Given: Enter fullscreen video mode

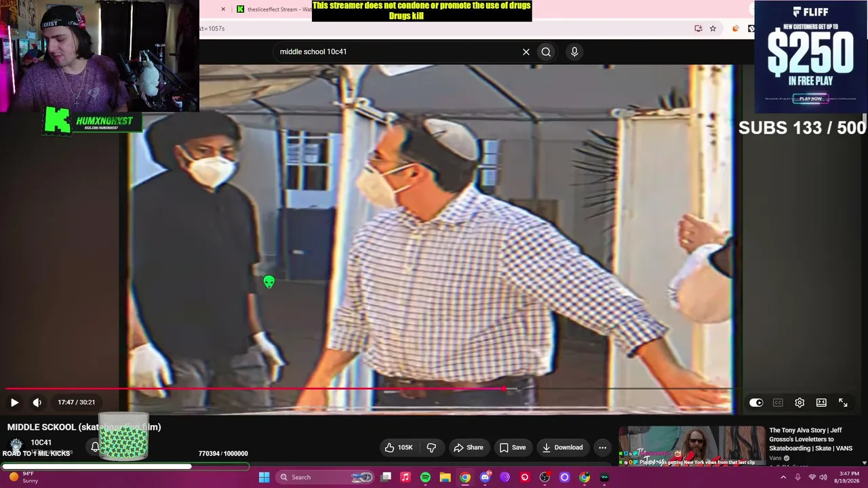Looking at the screenshot, I should [x=843, y=403].
